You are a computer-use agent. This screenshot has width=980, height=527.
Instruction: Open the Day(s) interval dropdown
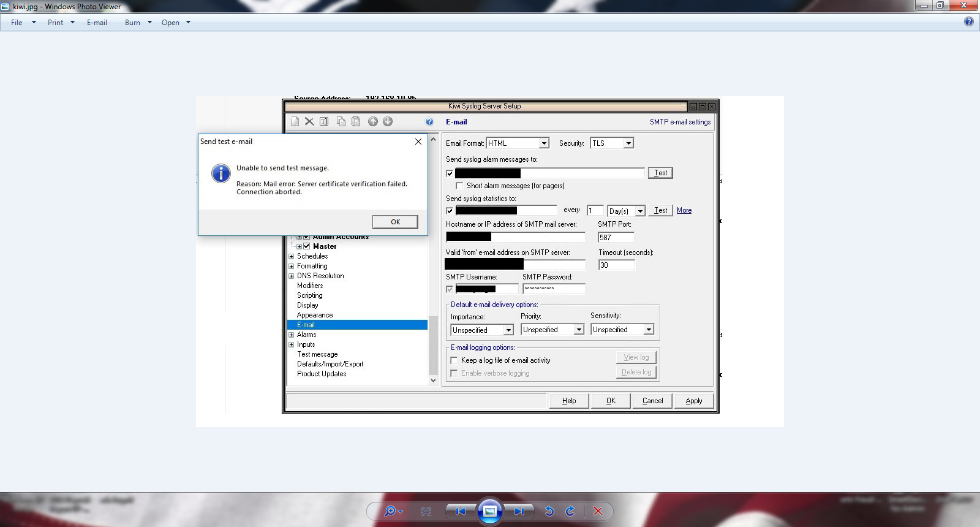[x=640, y=211]
